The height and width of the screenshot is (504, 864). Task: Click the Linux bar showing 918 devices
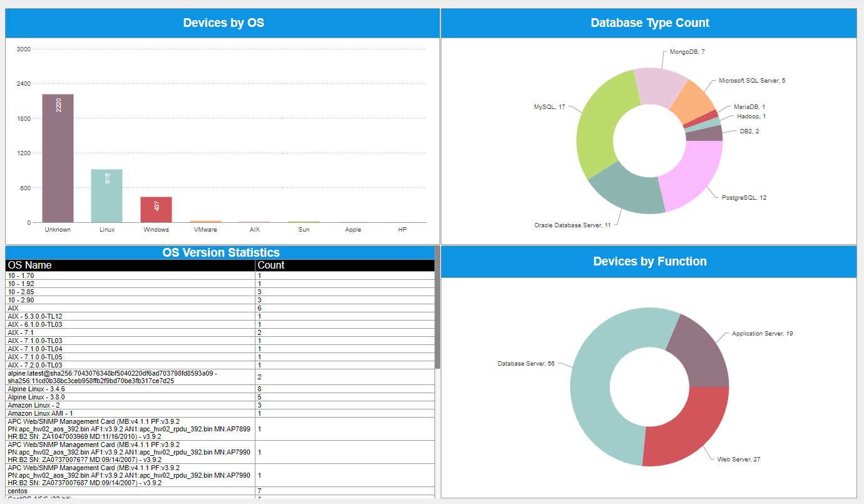106,194
